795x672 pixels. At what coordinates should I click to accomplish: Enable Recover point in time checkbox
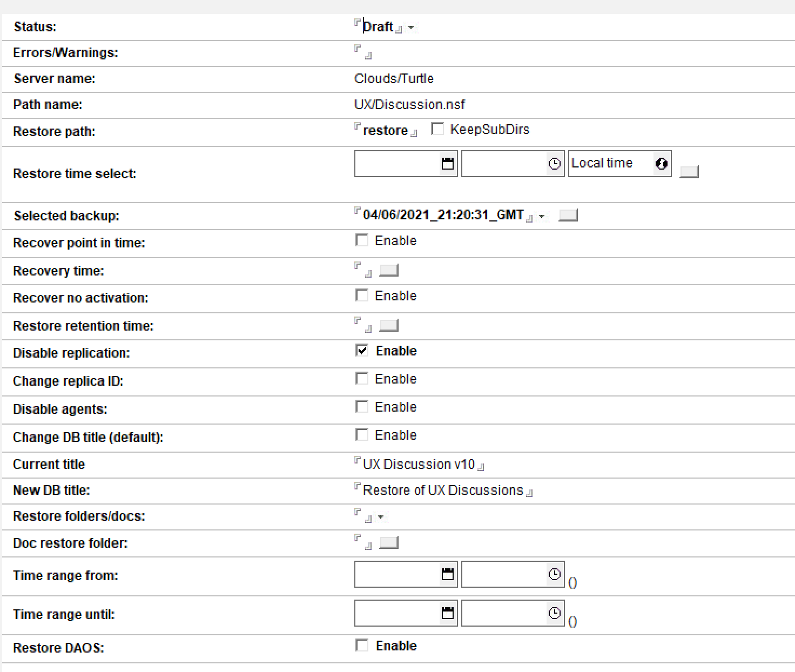pyautogui.click(x=362, y=240)
